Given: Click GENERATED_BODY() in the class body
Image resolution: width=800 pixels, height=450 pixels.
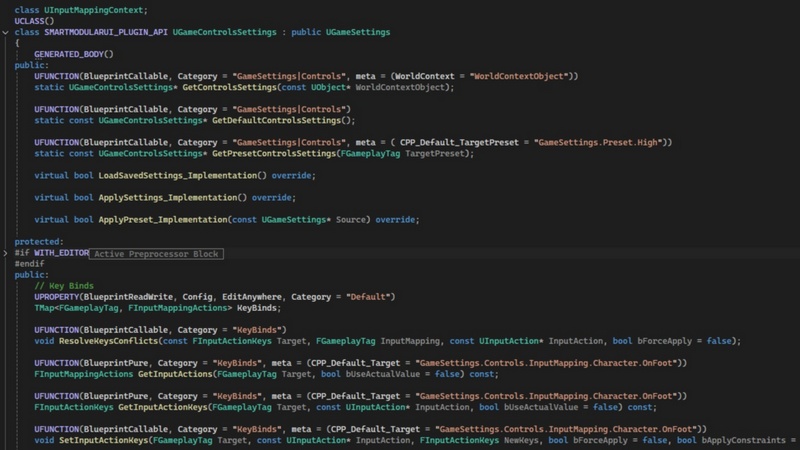Looking at the screenshot, I should [74, 54].
